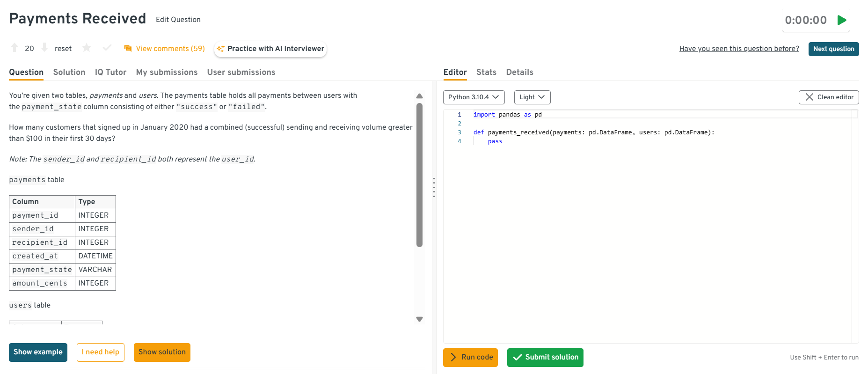Click the panel divider drag handle
The width and height of the screenshot is (868, 374).
click(x=434, y=187)
